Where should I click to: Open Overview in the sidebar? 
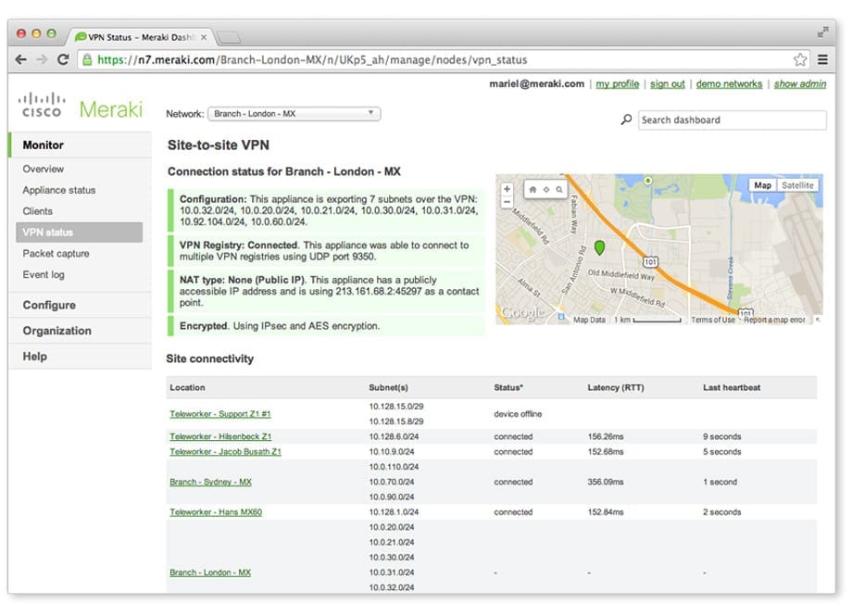coord(43,170)
